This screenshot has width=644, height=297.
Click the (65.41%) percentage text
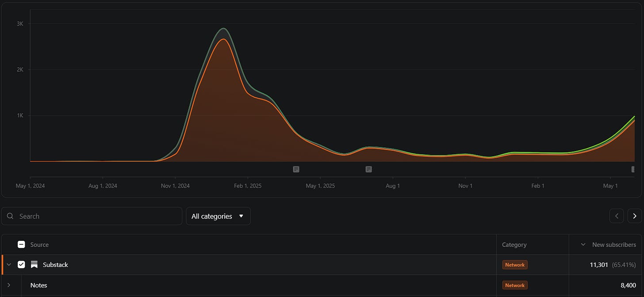tap(624, 265)
